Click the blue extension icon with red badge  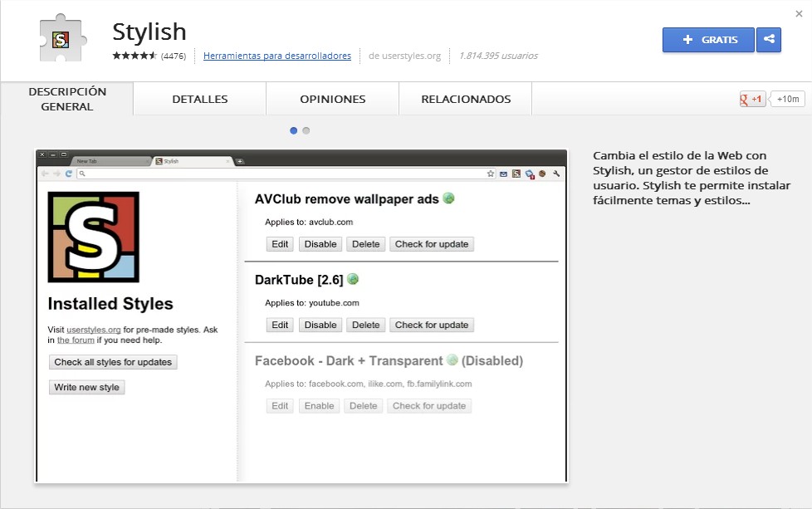[530, 174]
